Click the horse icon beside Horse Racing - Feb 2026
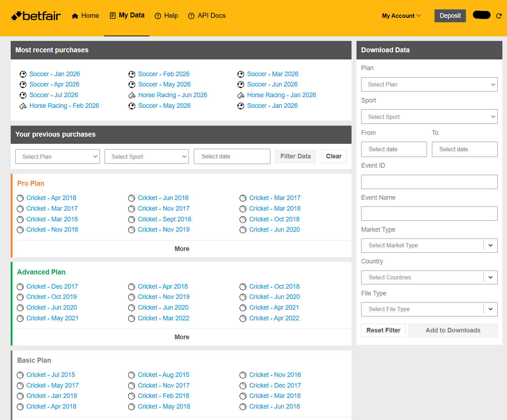The image size is (507, 420). pos(23,106)
